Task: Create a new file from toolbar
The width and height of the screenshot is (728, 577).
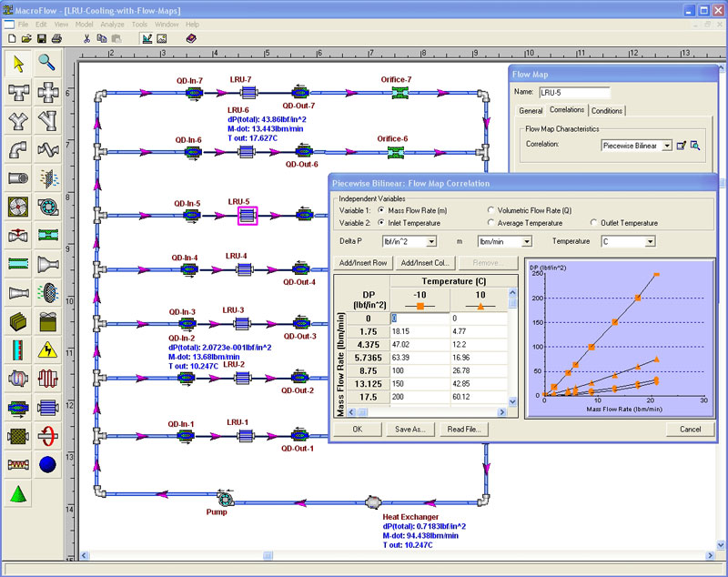Action: click(x=12, y=38)
